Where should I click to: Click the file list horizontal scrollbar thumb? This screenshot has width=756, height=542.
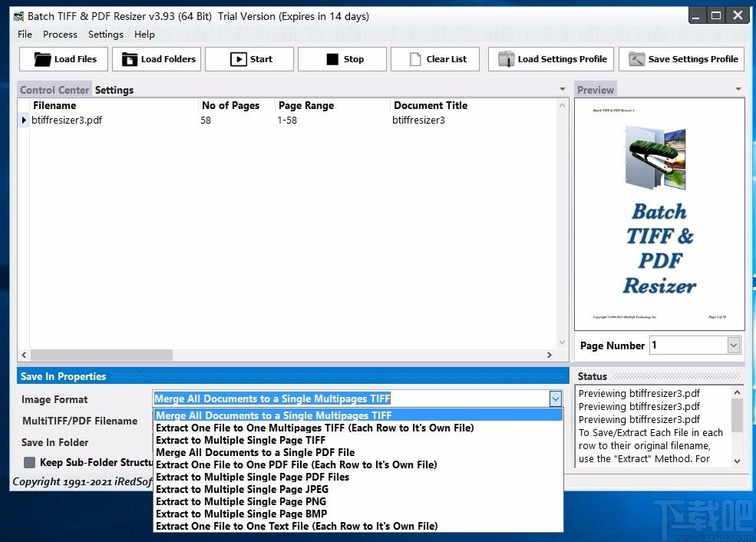pyautogui.click(x=102, y=355)
